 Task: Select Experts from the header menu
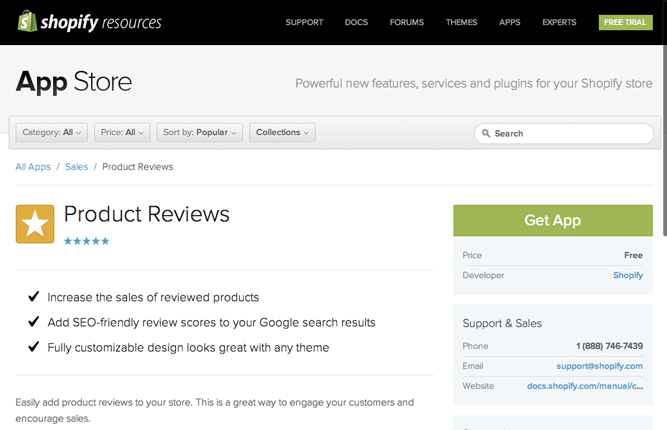(559, 22)
